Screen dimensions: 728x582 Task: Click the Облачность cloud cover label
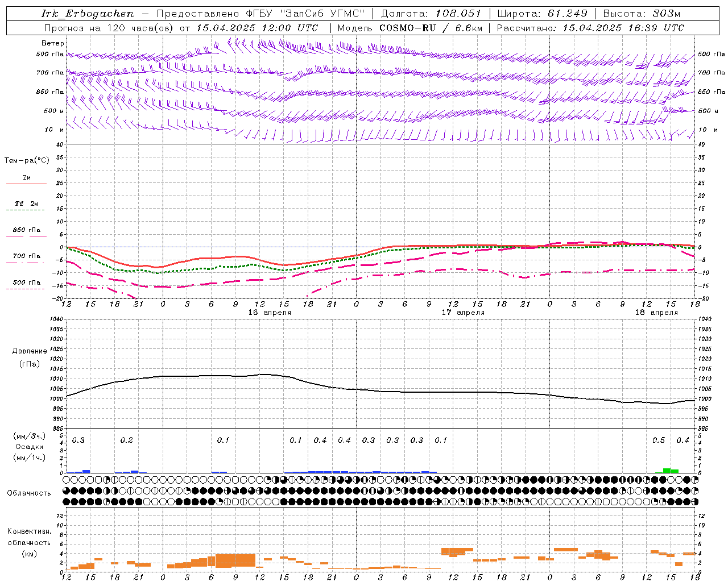point(29,493)
